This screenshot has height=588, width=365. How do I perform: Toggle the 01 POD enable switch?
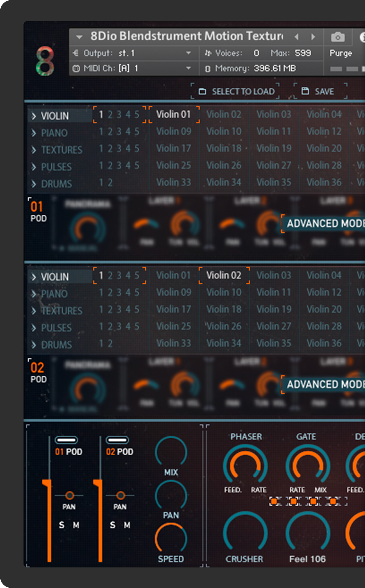pyautogui.click(x=66, y=440)
